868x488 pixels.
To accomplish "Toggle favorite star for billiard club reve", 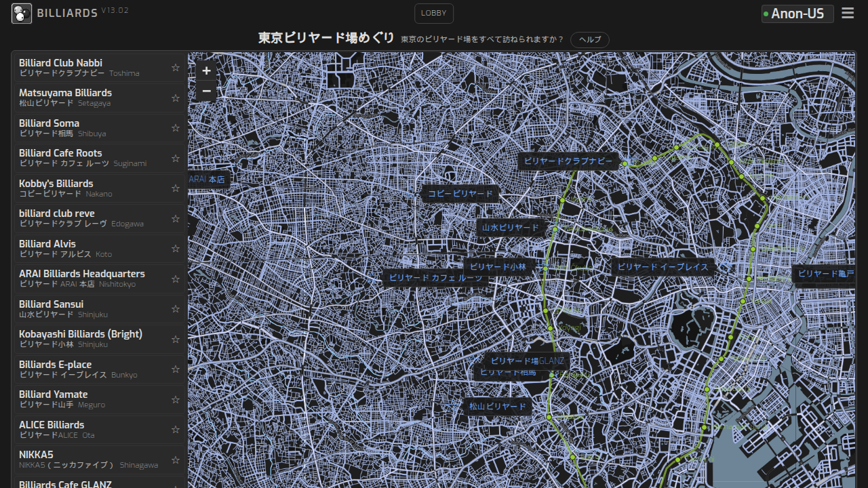I will (x=176, y=218).
